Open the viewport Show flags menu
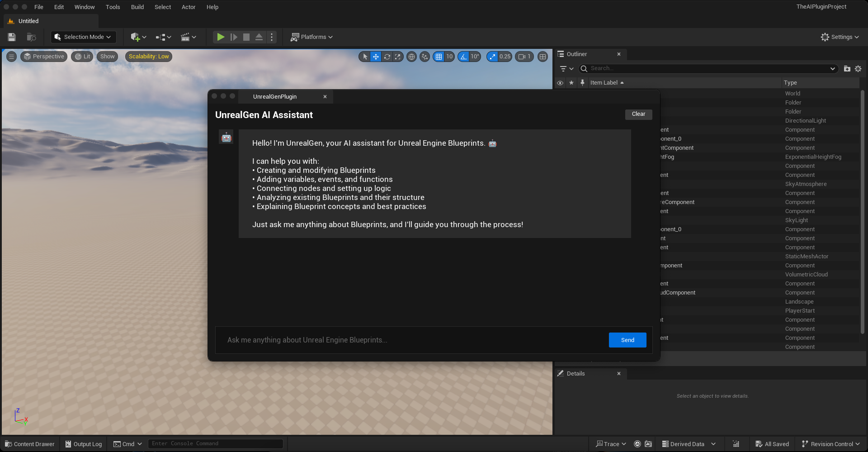Image resolution: width=868 pixels, height=452 pixels. pos(108,57)
